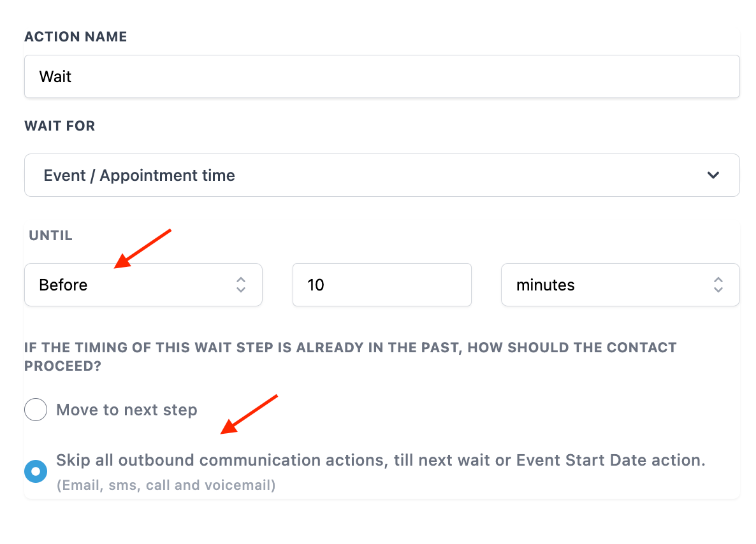Click the Action Name text field
This screenshot has width=756, height=544.
point(381,76)
